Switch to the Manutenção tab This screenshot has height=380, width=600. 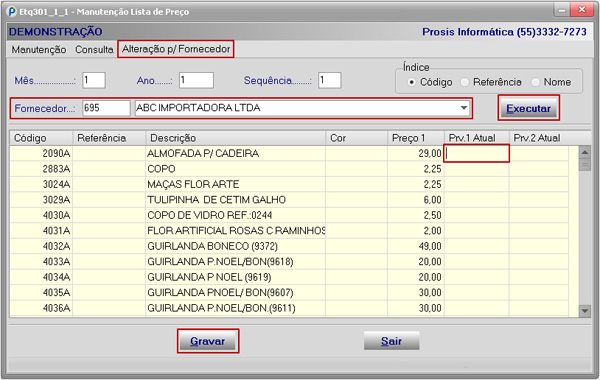[x=39, y=50]
